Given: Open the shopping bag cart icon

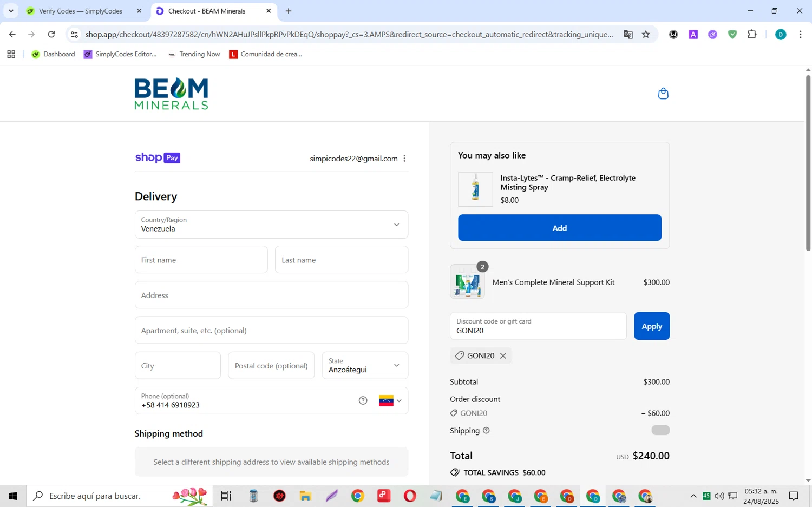Looking at the screenshot, I should click(x=663, y=94).
